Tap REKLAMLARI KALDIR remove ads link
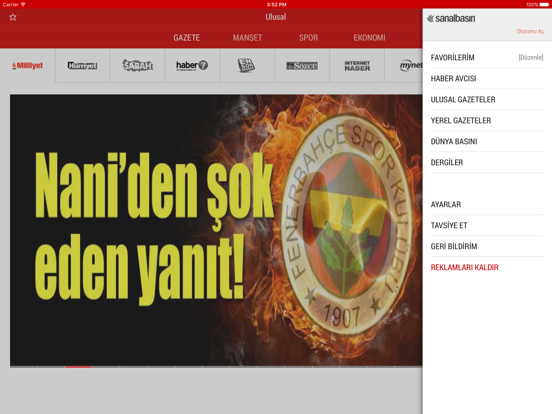The image size is (552, 414). click(464, 268)
